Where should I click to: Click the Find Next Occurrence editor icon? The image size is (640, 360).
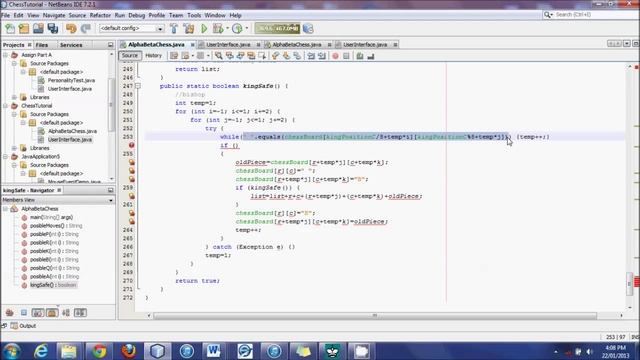(240, 56)
